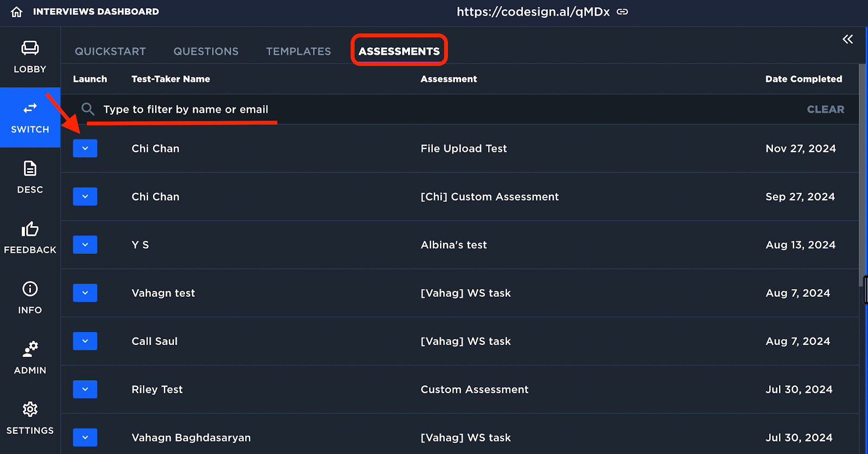Expand launch dropdown for Riley Test
This screenshot has width=868, height=454.
tap(85, 389)
